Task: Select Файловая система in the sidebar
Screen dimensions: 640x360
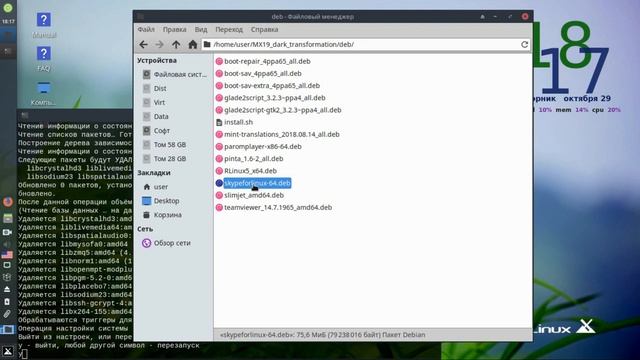Action: coord(174,74)
